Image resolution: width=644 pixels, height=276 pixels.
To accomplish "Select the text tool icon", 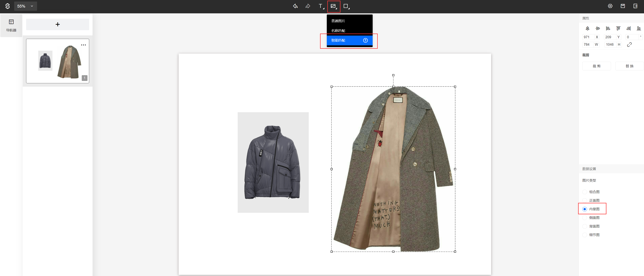I will tap(321, 6).
